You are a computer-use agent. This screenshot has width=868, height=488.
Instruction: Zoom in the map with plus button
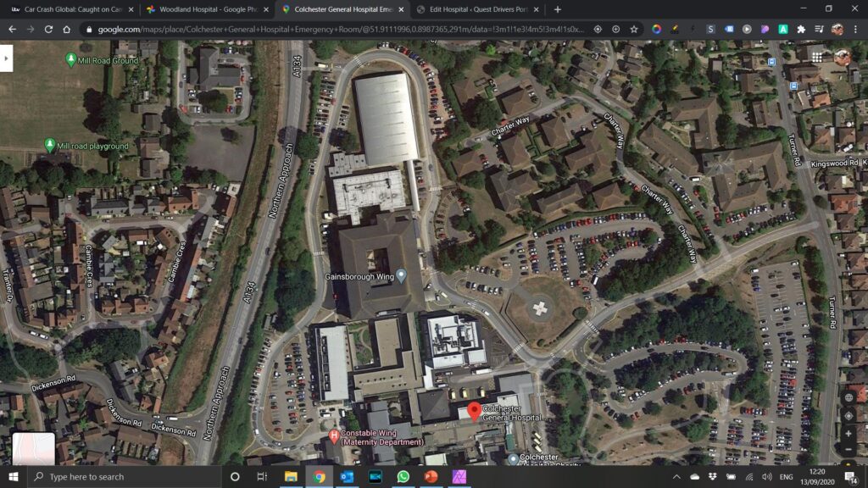click(849, 433)
